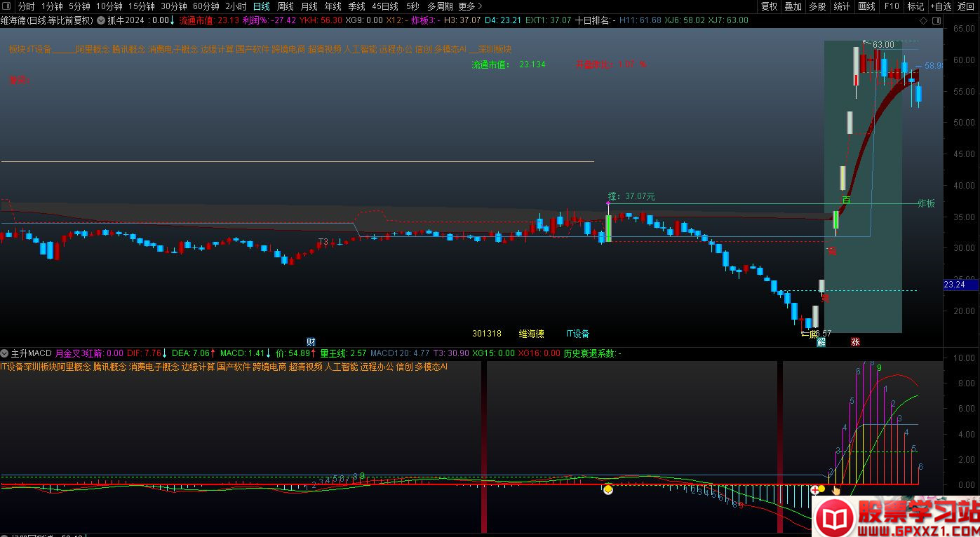Open the F10 company info button
The height and width of the screenshot is (537, 980).
point(891,6)
